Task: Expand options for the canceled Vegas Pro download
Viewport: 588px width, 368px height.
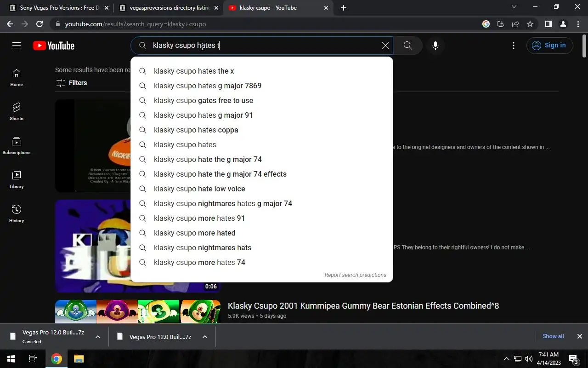Action: (x=98, y=337)
